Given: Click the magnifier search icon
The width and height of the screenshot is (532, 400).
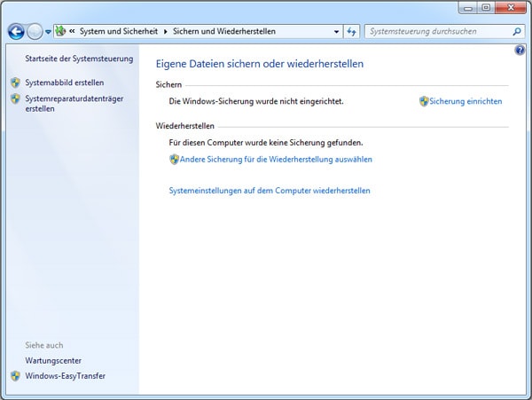Looking at the screenshot, I should 517,32.
